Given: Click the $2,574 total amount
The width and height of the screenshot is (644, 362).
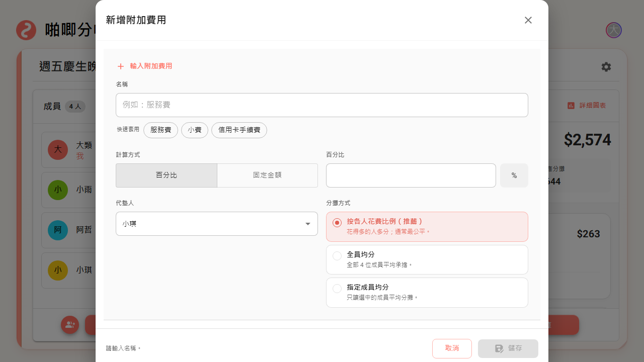Looking at the screenshot, I should 588,140.
